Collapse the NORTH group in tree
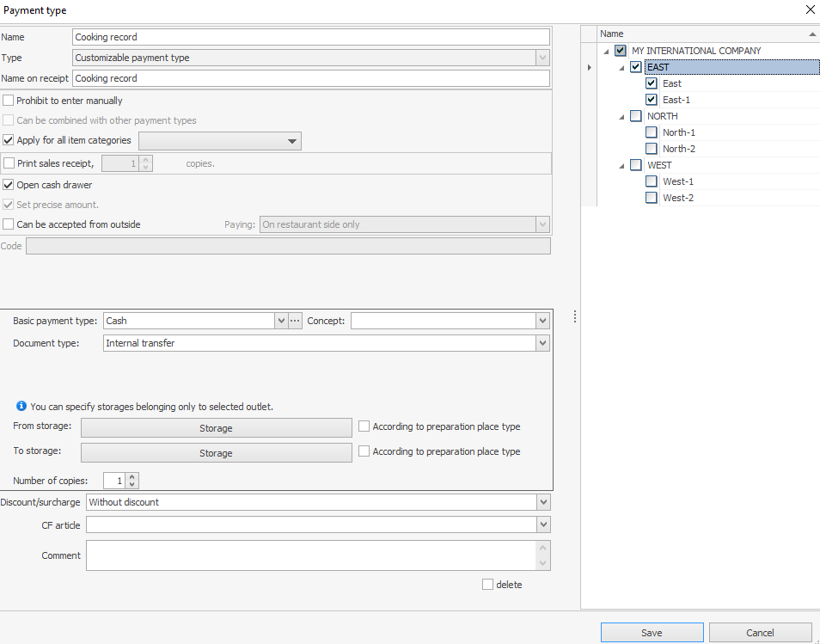The image size is (820, 644). (622, 117)
